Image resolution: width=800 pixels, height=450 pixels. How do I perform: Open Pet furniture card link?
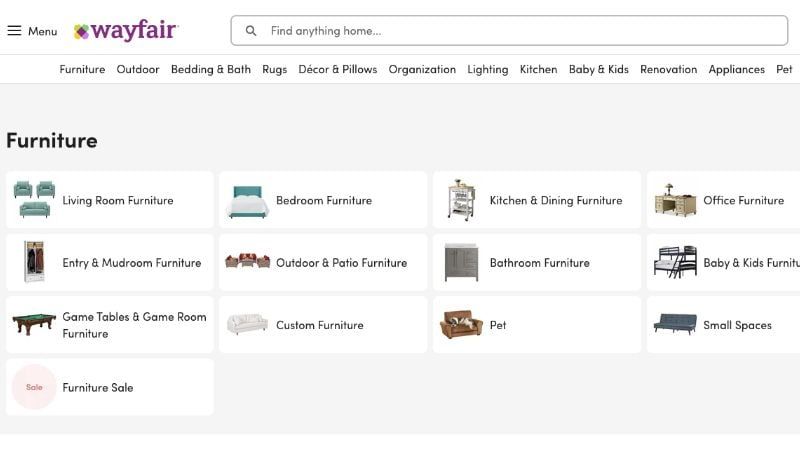point(498,325)
